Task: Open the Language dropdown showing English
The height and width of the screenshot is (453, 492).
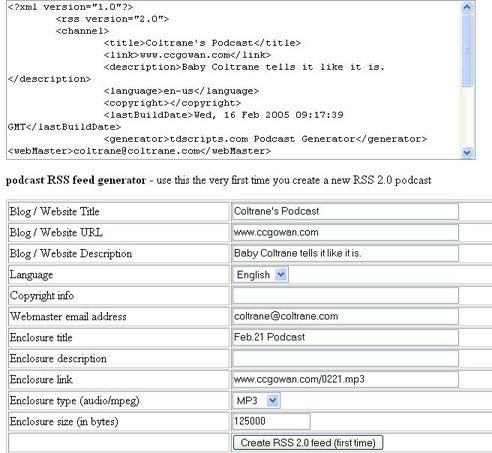Action: click(260, 275)
